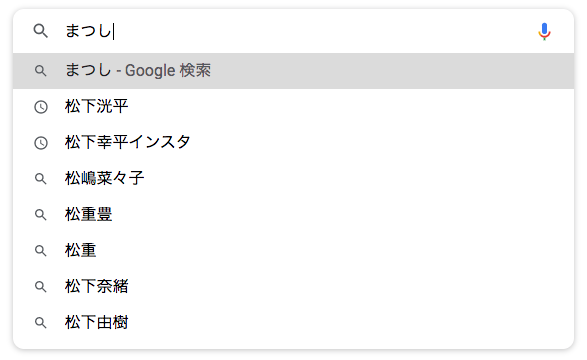This screenshot has height=360, width=587.
Task: Click magnifier icon beside 松重豊
Action: click(x=40, y=215)
